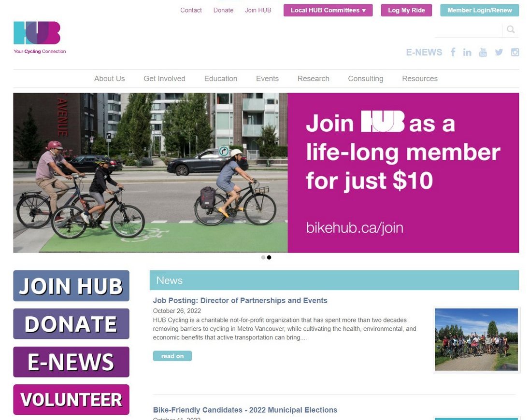Click the group cycling photo thumbnail
The width and height of the screenshot is (529, 420).
click(x=476, y=339)
